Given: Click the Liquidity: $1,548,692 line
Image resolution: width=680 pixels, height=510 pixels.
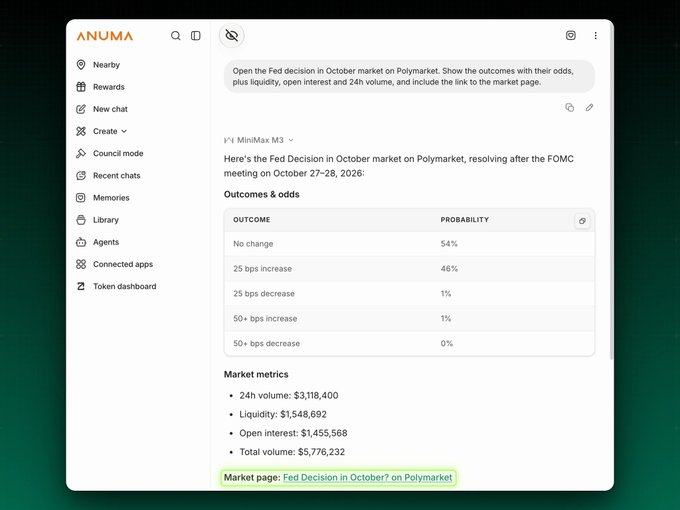Looking at the screenshot, I should coord(283,414).
